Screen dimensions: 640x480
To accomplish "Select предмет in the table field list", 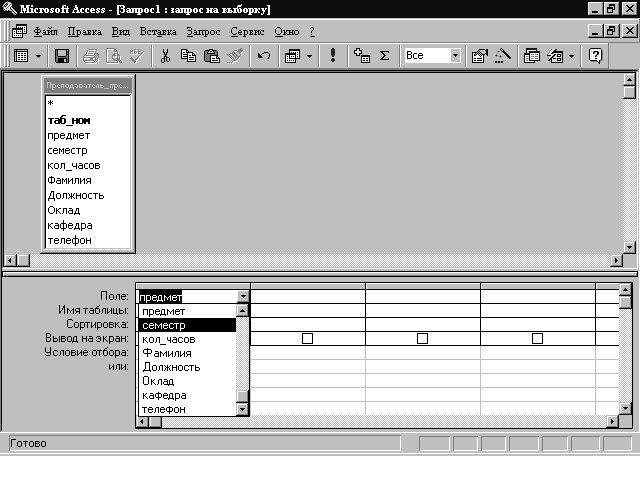I will click(88, 135).
